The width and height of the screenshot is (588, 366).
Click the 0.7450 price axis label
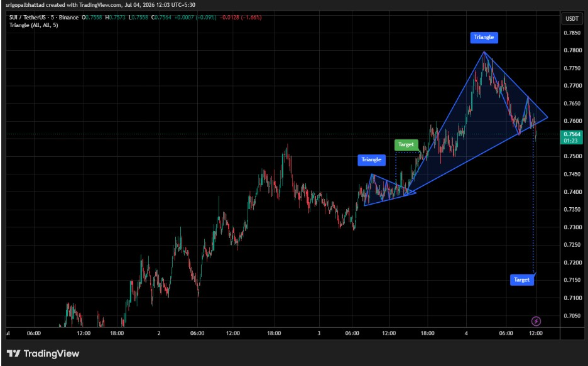tap(573, 174)
